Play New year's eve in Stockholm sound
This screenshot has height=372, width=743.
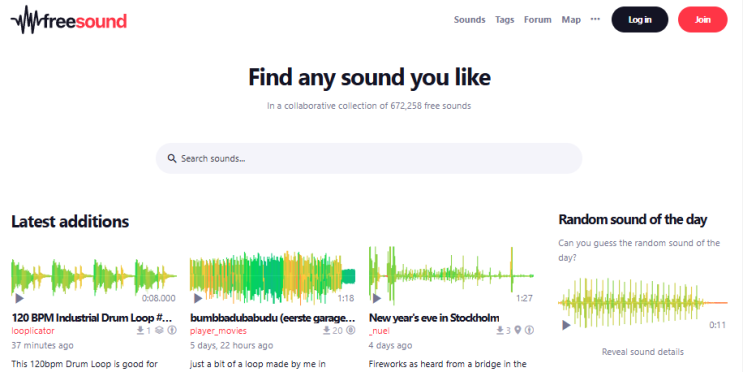tap(377, 299)
